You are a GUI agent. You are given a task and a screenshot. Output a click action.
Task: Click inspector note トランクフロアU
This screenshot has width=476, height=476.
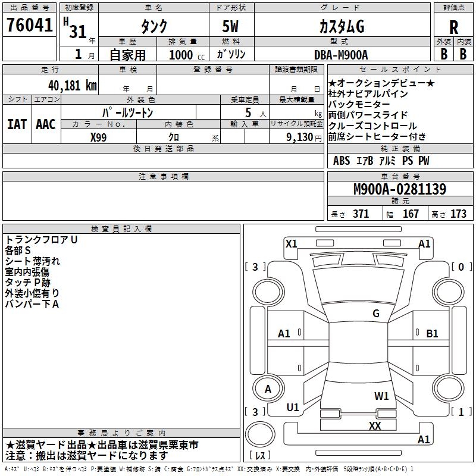[x=41, y=240]
